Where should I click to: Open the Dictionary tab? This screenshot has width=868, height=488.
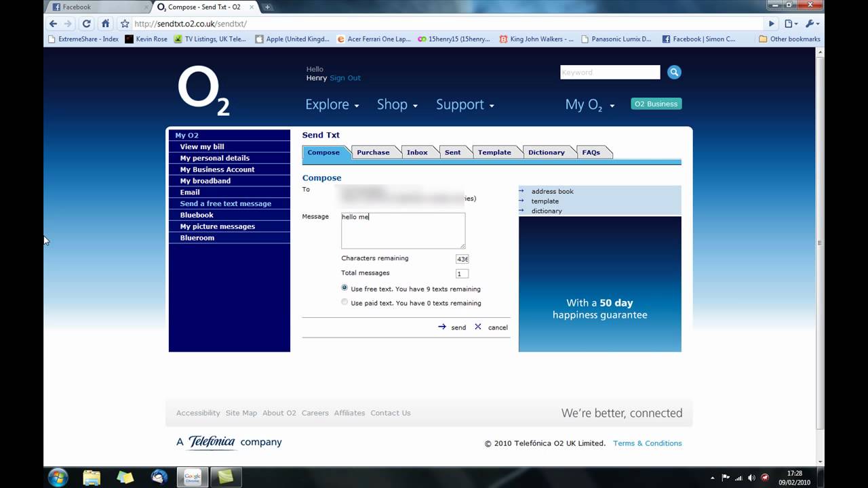pos(547,152)
